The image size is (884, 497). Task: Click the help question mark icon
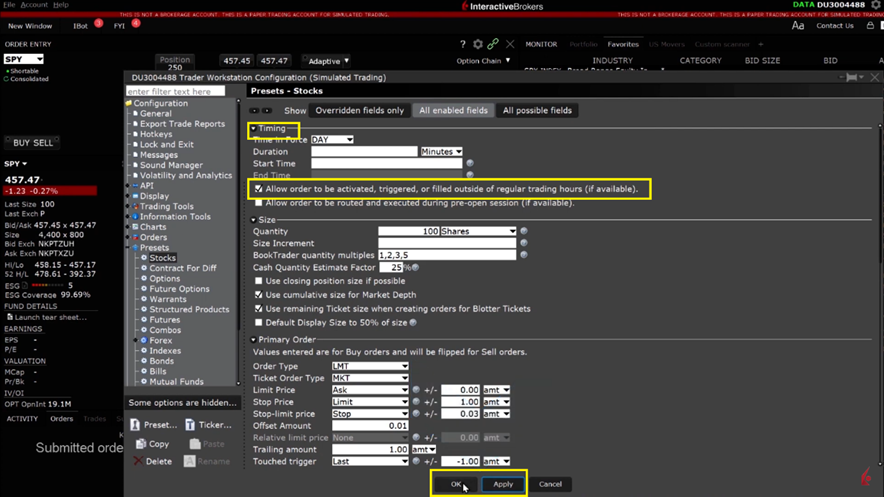tap(462, 44)
